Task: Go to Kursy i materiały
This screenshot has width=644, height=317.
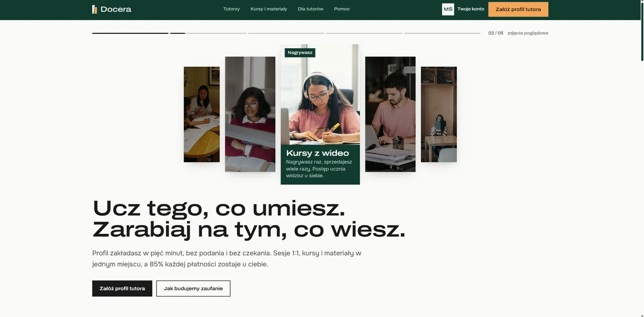Action: tap(269, 9)
